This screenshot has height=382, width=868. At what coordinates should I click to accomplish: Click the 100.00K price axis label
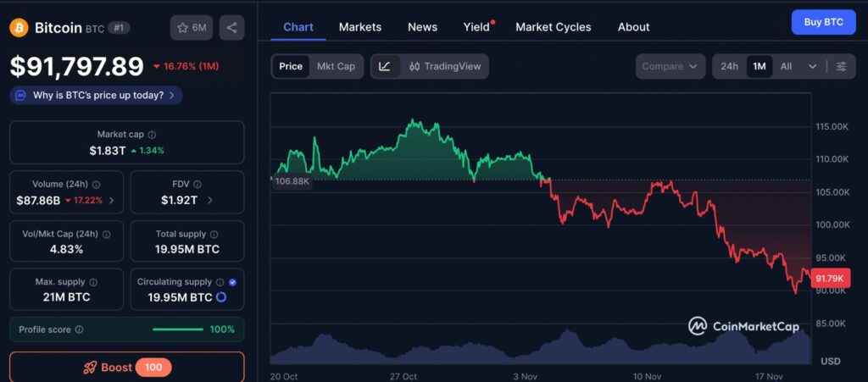[x=832, y=225]
